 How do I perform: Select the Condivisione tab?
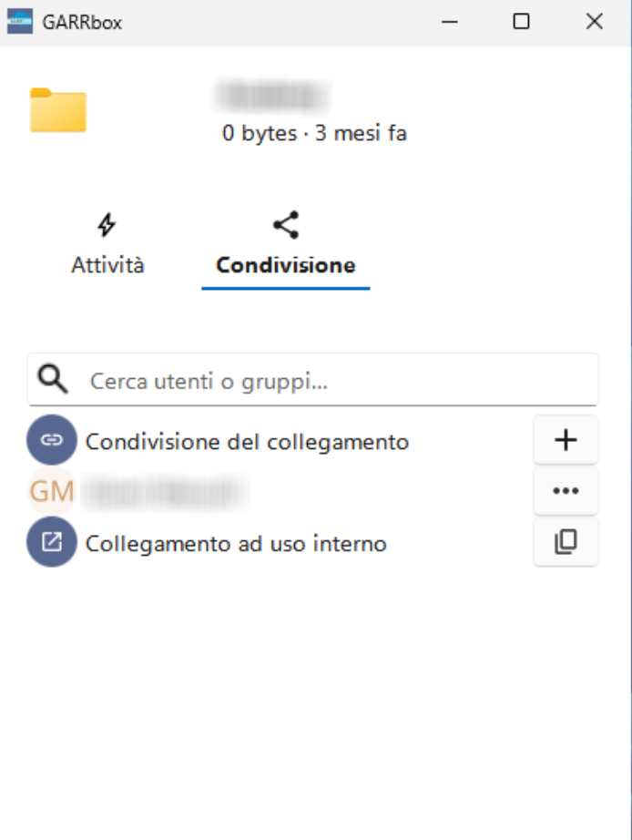tap(285, 264)
